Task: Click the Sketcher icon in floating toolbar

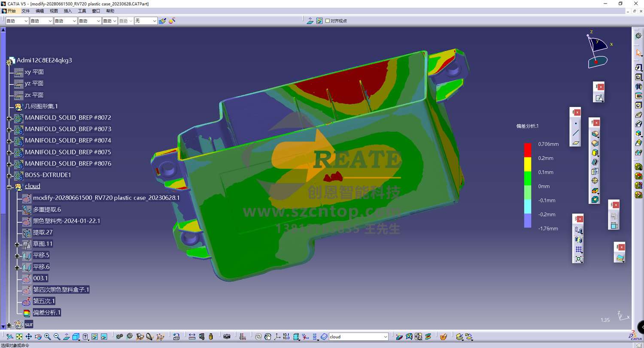Action: [599, 98]
